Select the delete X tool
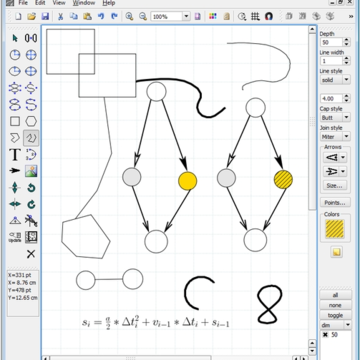The image size is (360, 360). tap(31, 254)
